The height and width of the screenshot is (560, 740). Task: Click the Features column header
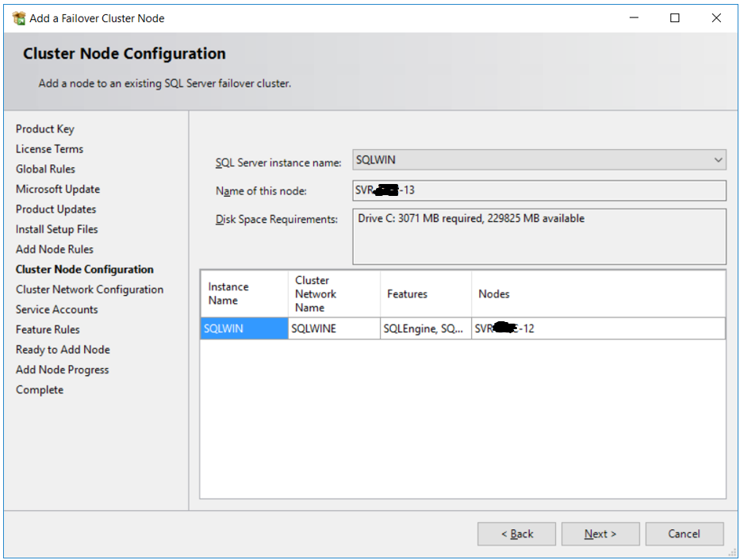[425, 293]
